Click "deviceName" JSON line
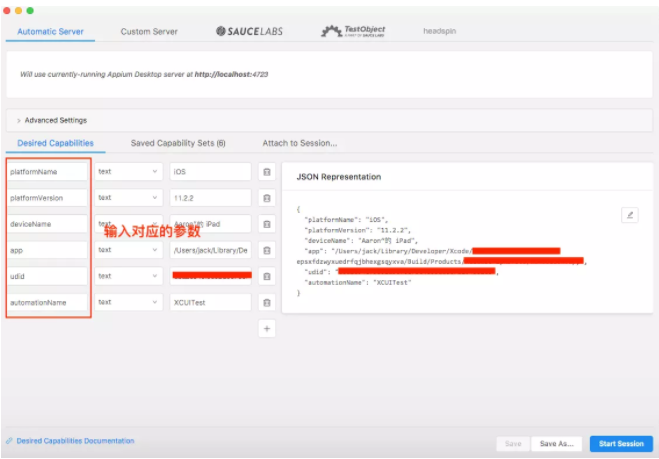The width and height of the screenshot is (659, 459). (x=361, y=241)
